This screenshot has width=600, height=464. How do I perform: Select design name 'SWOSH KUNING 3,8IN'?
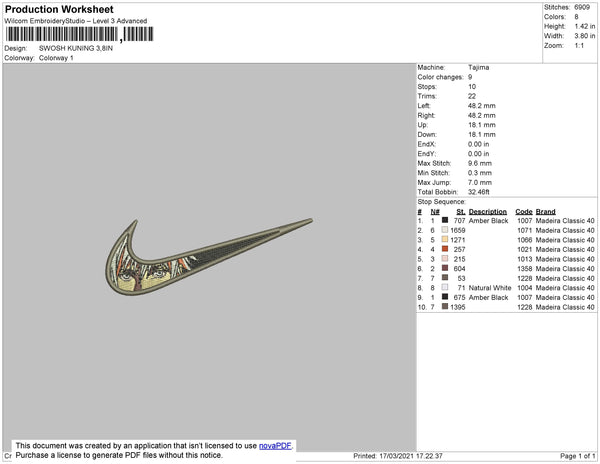point(76,49)
